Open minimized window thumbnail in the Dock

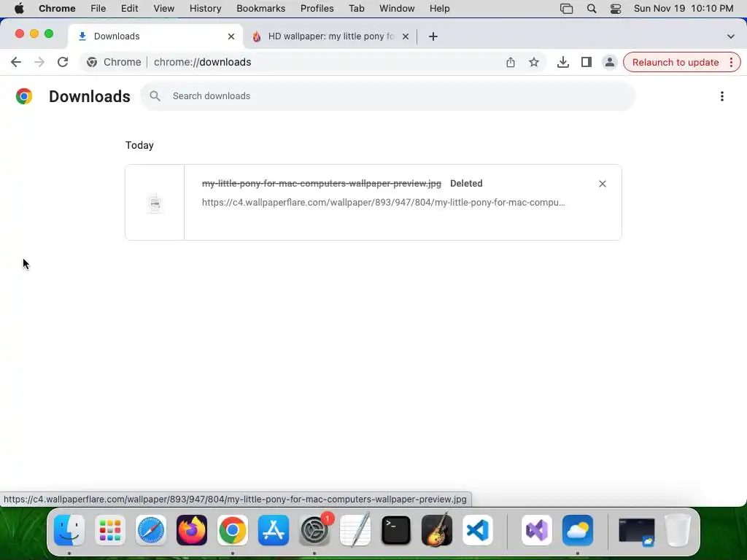tap(637, 531)
